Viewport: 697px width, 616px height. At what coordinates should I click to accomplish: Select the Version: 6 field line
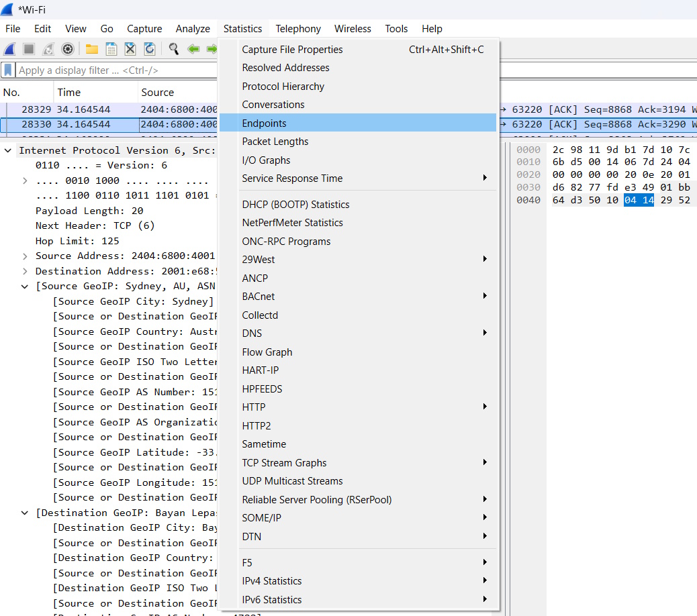(x=101, y=166)
